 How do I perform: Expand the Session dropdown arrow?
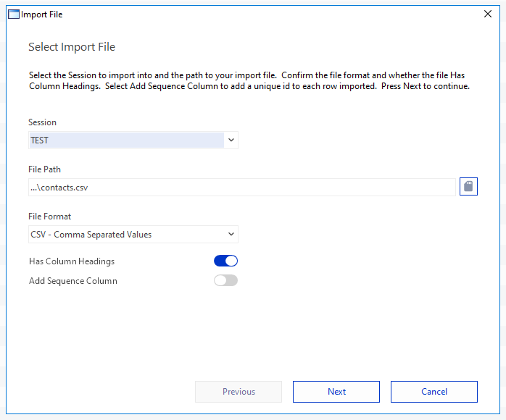[231, 140]
